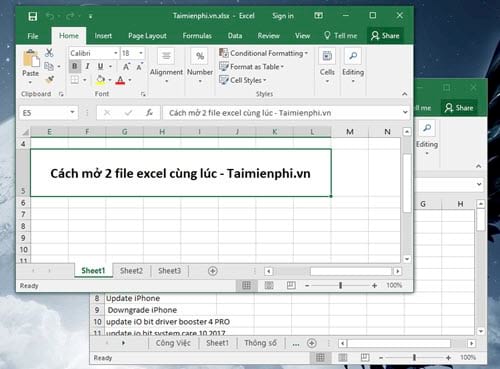Select the Sheet3 tab
The height and width of the screenshot is (369, 500).
tap(169, 271)
